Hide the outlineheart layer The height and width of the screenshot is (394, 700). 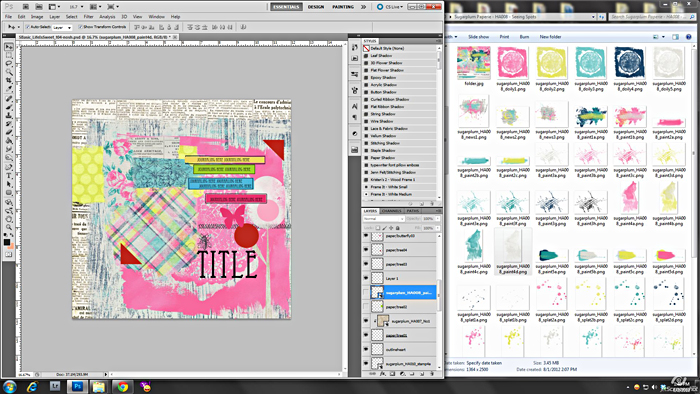366,350
